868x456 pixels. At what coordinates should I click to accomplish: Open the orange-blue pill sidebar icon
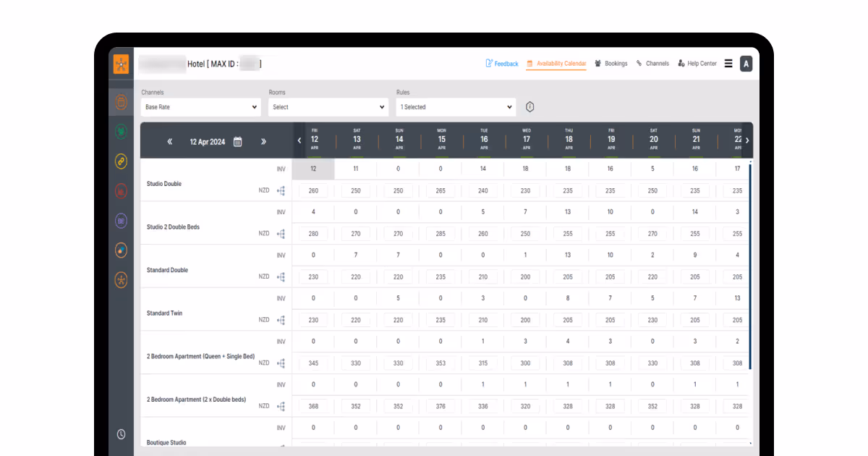tap(121, 250)
